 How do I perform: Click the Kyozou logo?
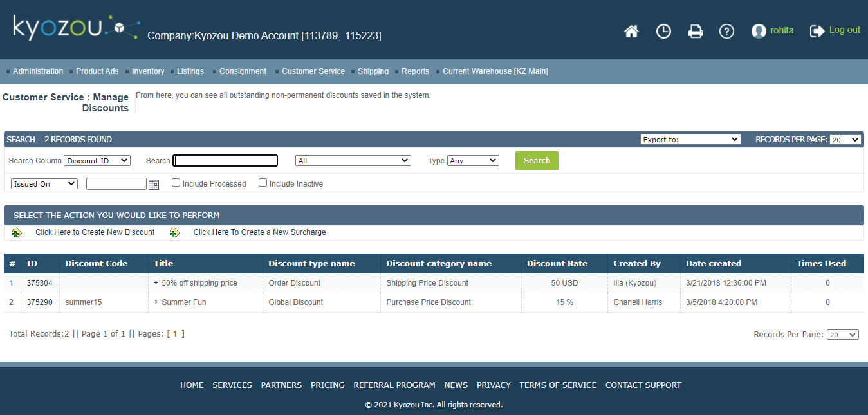pos(76,28)
